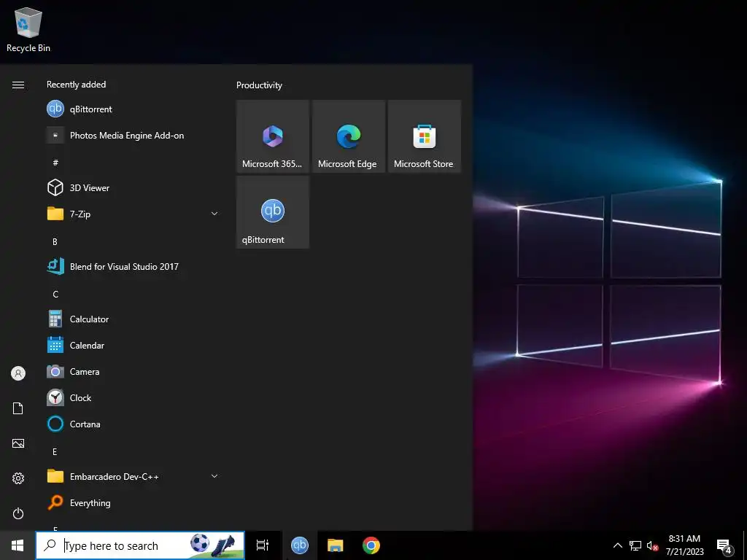Click the muted volume icon
The image size is (747, 560).
pos(652,545)
